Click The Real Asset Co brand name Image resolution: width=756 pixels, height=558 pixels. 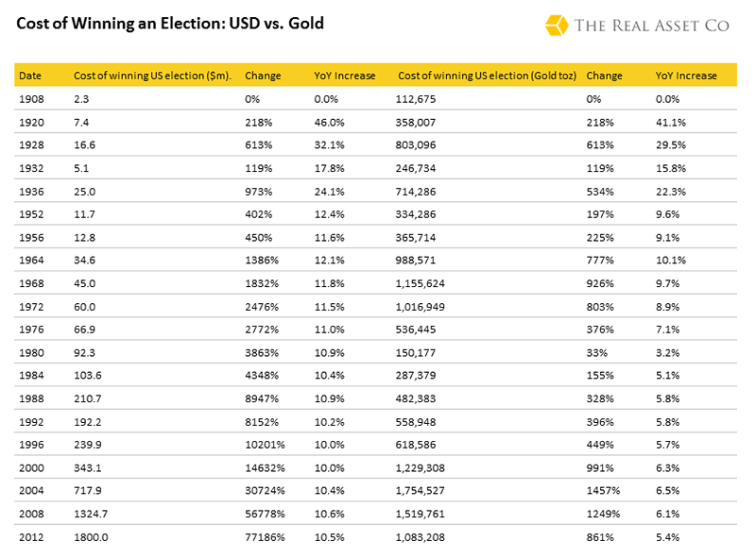[651, 25]
